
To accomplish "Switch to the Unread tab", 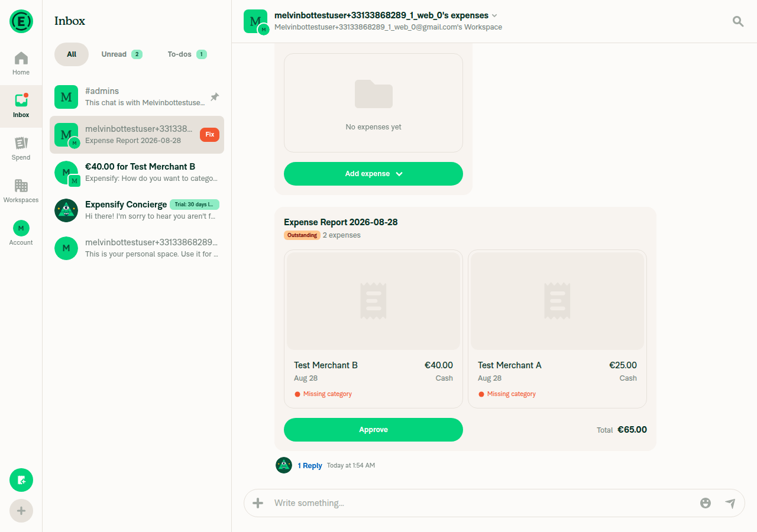I will click(121, 54).
